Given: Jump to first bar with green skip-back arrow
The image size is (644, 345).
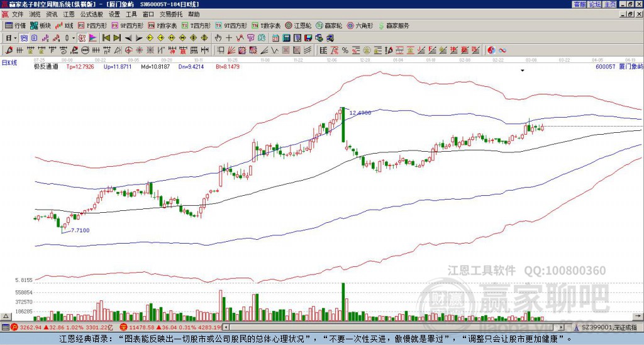Looking at the screenshot, I should click(x=106, y=38).
